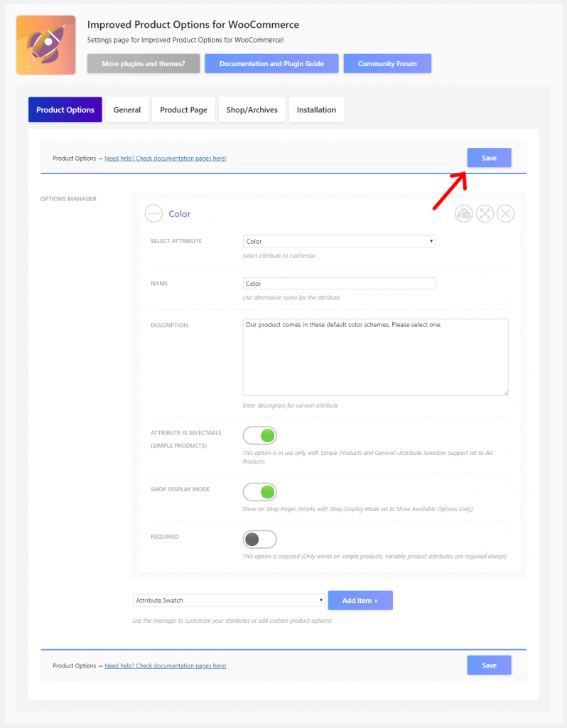567x728 pixels.
Task: Follow the top documentation help link
Action: click(x=165, y=159)
